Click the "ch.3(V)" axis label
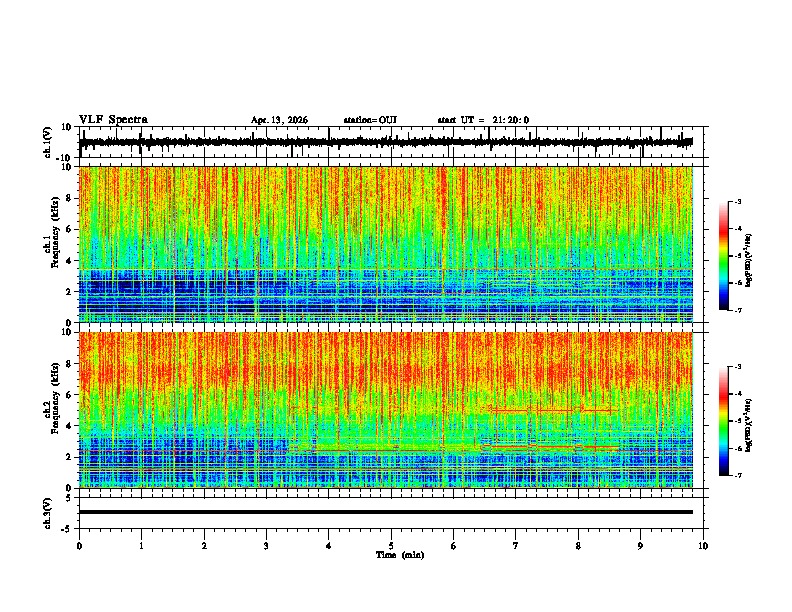Screen dimensions: 792x612 pos(48,513)
